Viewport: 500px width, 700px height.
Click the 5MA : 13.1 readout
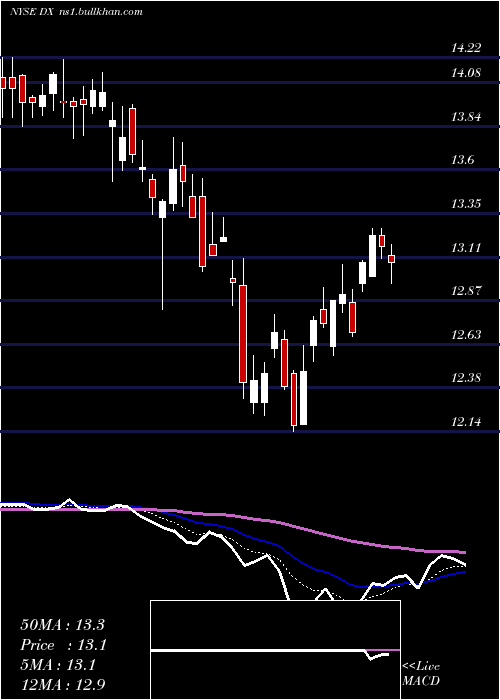[58, 665]
